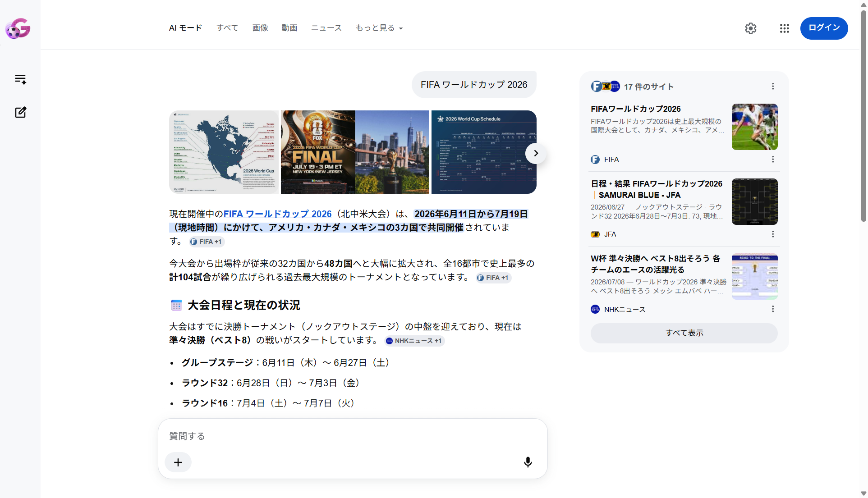Open the 日程・結果 SAMURAI BLUE - JFA article

[x=657, y=189]
